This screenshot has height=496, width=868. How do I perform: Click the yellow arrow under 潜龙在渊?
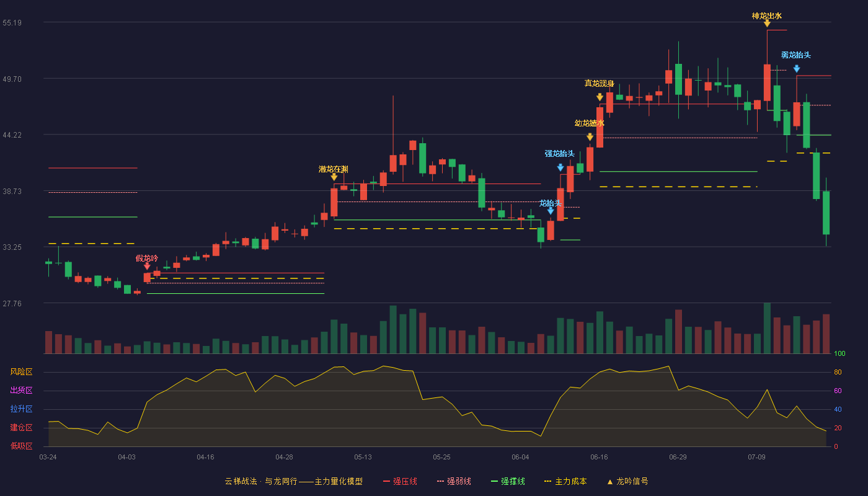click(x=334, y=177)
